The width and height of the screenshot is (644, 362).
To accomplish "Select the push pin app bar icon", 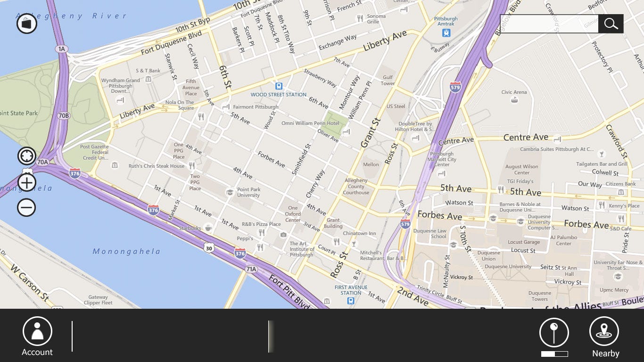I will tap(554, 333).
